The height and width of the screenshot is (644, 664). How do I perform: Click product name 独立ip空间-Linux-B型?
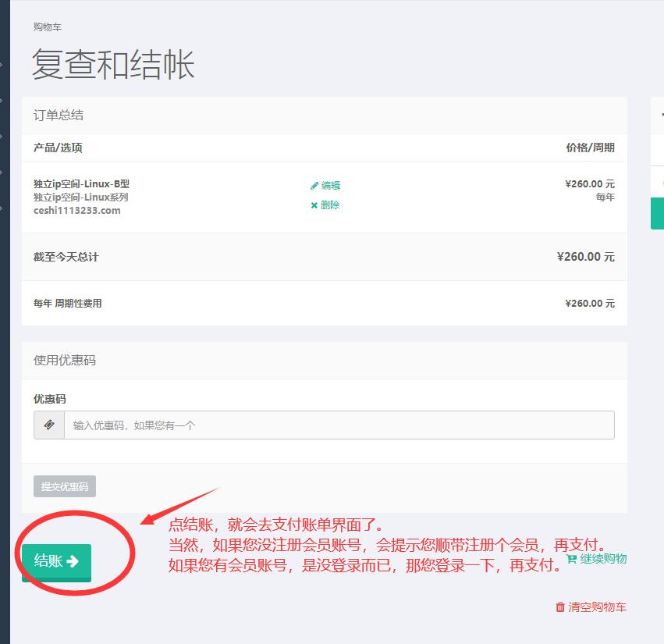[82, 184]
